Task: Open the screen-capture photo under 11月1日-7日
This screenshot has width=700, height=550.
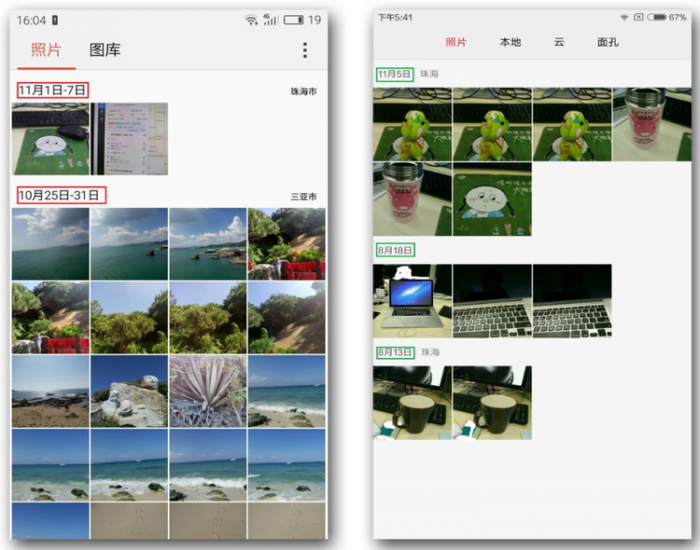Action: click(x=129, y=139)
